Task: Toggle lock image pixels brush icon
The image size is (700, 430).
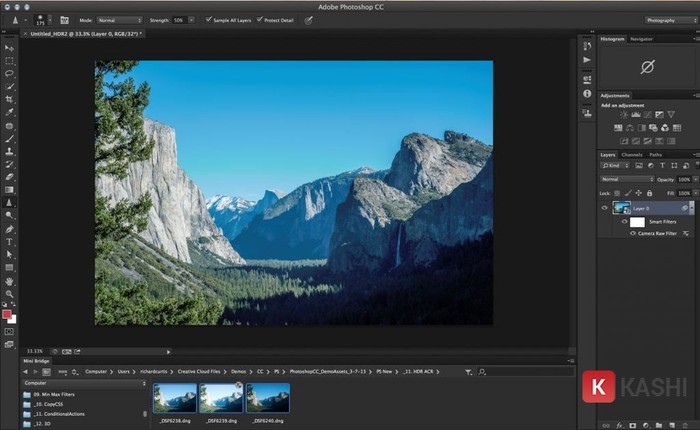Action: (x=628, y=193)
